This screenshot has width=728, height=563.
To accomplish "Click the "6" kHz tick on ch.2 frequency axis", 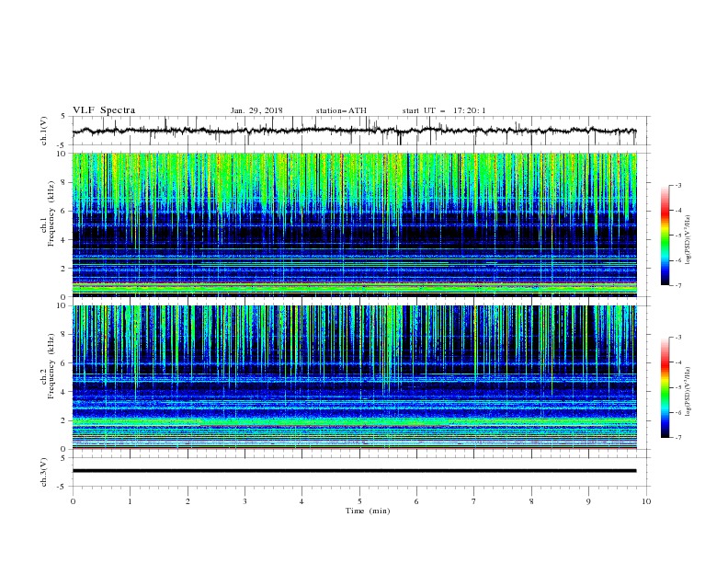I will coord(64,363).
